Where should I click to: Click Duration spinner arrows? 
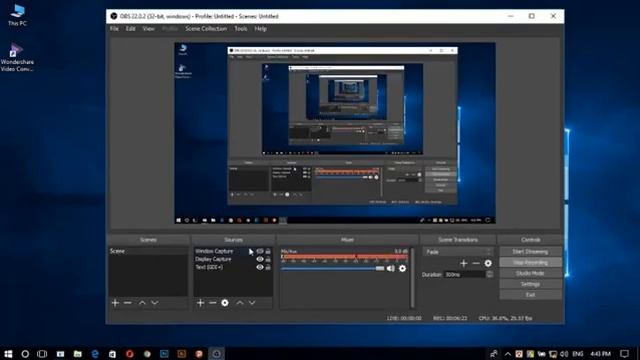(x=489, y=275)
